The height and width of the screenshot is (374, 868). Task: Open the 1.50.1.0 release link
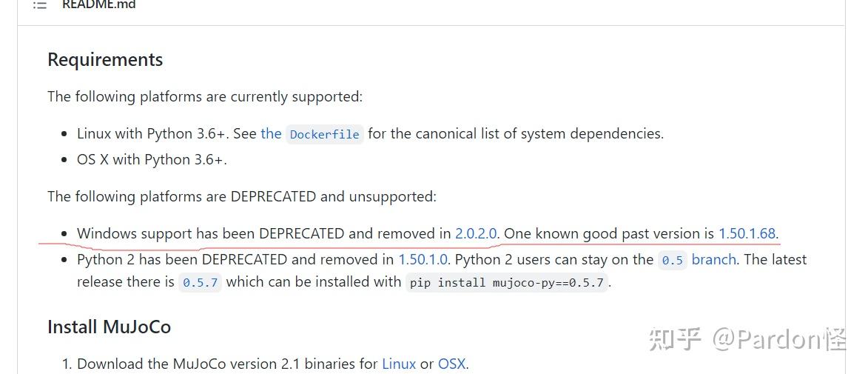point(423,259)
